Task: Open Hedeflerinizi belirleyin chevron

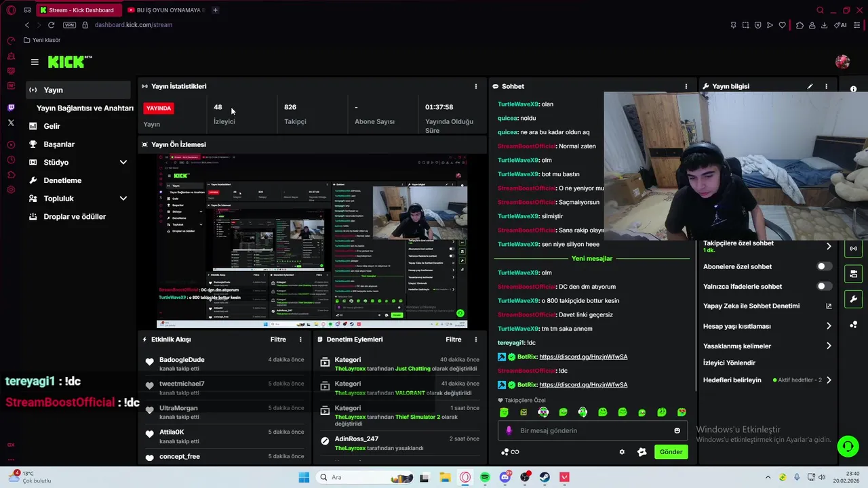Action: (x=828, y=380)
